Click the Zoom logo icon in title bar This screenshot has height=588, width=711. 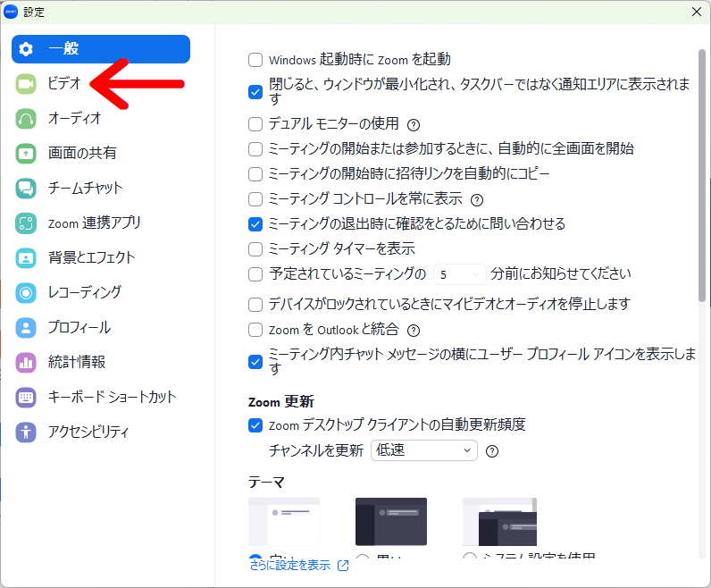point(11,12)
